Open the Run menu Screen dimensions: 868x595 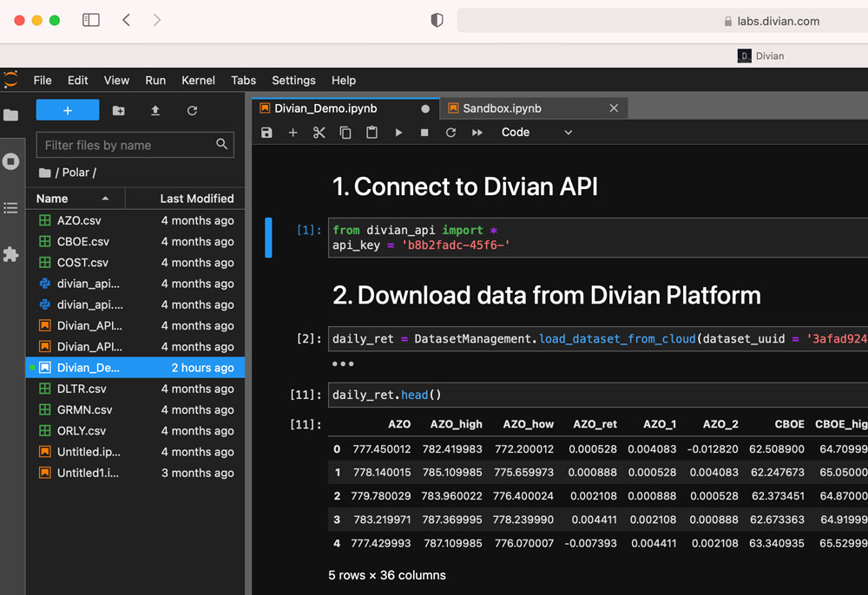point(155,80)
